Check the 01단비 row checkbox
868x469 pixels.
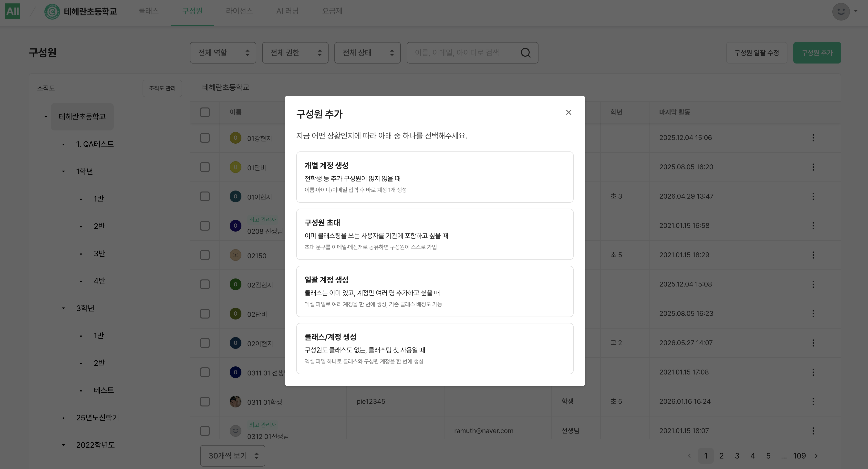[205, 167]
